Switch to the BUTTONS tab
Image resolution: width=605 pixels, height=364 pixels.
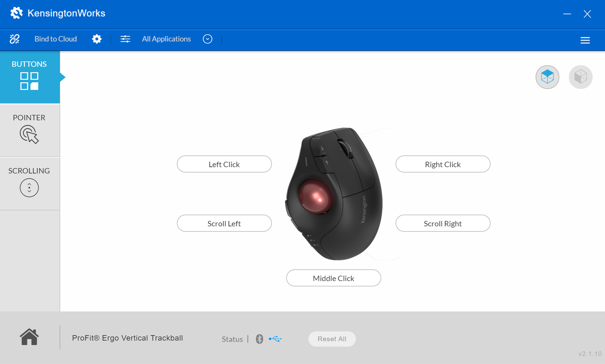tap(30, 77)
